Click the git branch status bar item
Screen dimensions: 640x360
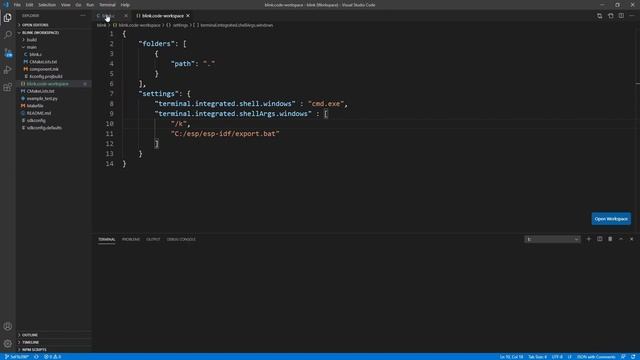(17, 357)
